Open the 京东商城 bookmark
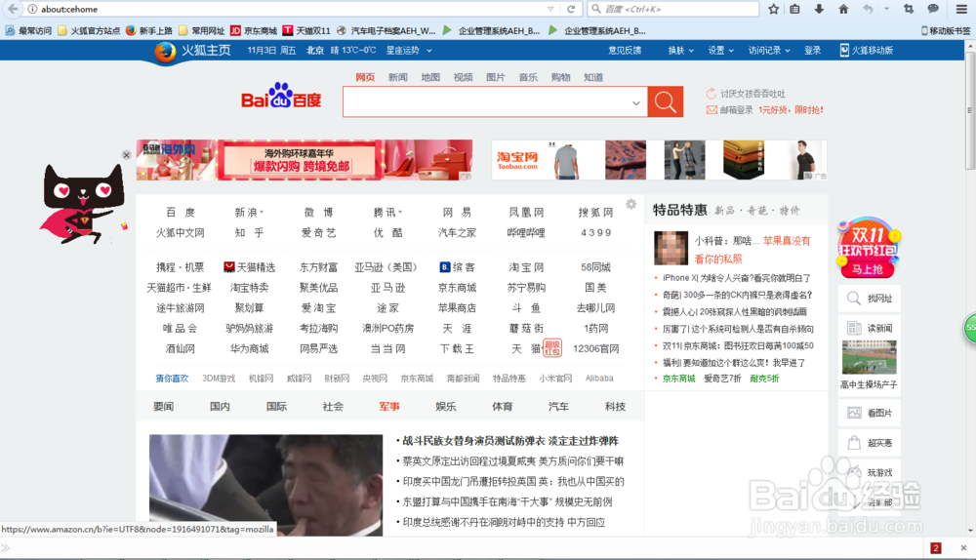The height and width of the screenshot is (560, 976). tap(254, 30)
